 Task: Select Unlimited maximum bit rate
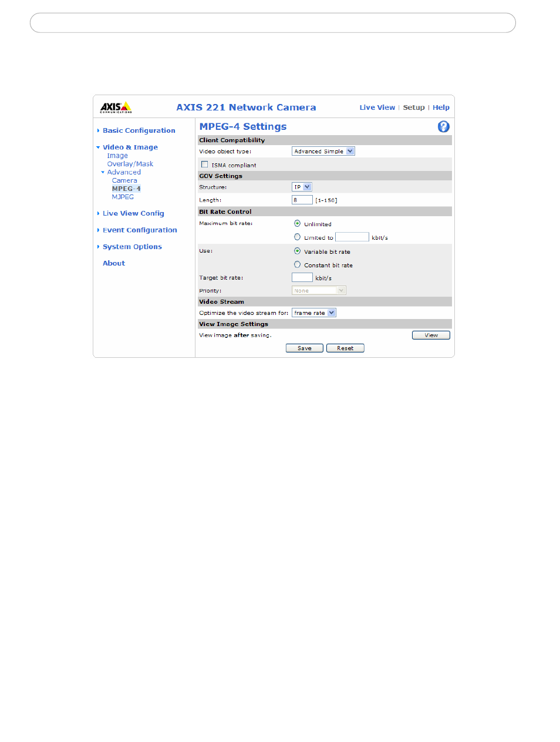[x=297, y=223]
